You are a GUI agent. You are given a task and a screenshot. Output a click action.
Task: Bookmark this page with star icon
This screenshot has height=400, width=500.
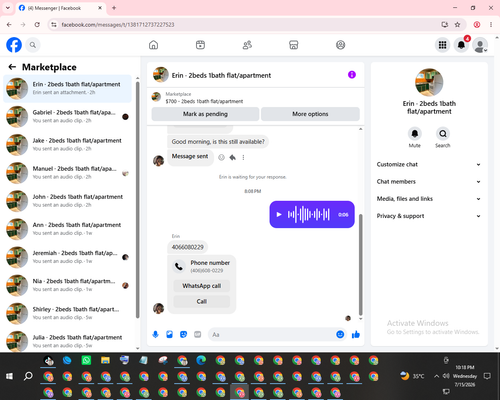457,24
